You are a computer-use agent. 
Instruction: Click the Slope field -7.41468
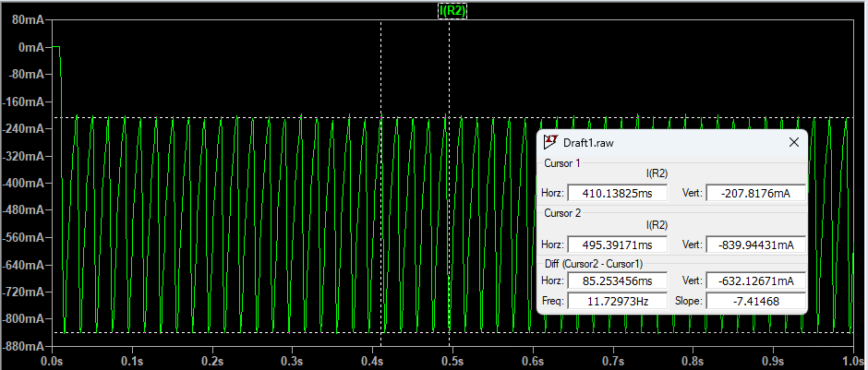pyautogui.click(x=755, y=301)
